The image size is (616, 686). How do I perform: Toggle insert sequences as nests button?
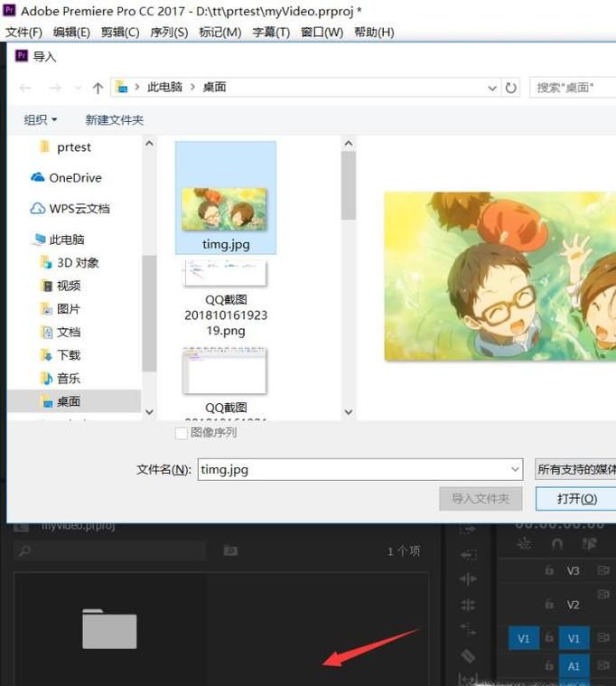tap(523, 544)
